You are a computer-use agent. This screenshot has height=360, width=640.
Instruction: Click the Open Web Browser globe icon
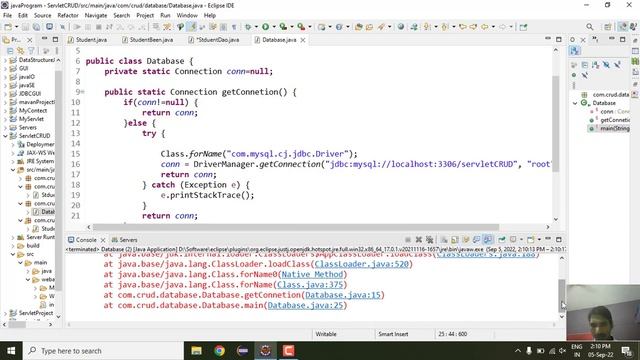tap(401, 27)
